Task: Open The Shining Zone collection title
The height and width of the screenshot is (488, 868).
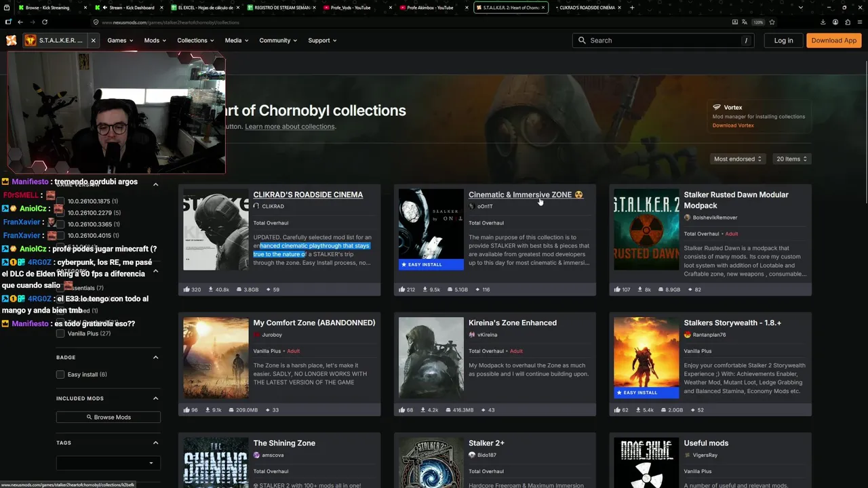Action: tap(284, 443)
